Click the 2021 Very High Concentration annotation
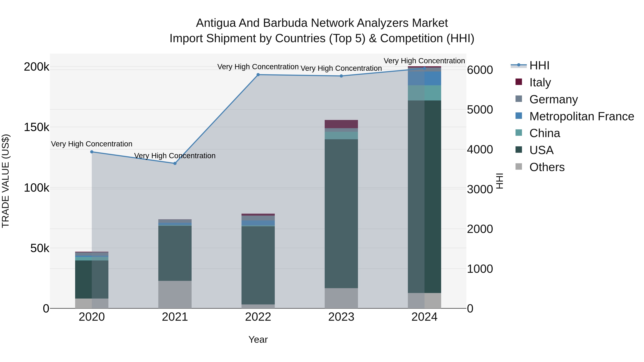 175,156
